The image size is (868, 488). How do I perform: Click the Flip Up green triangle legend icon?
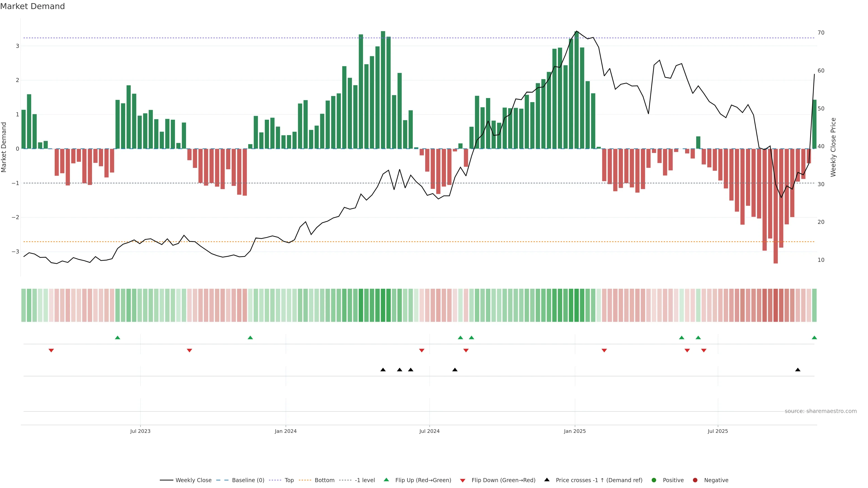(386, 480)
